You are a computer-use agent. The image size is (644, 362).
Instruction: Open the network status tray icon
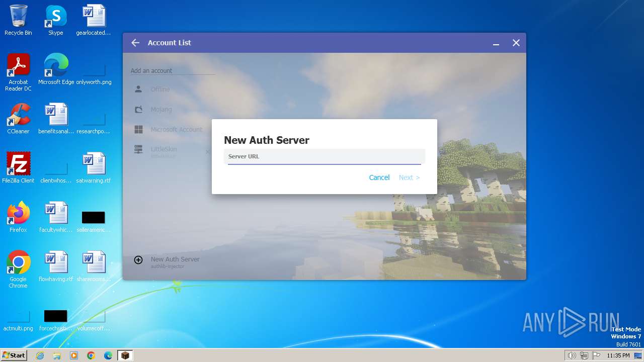(x=584, y=355)
